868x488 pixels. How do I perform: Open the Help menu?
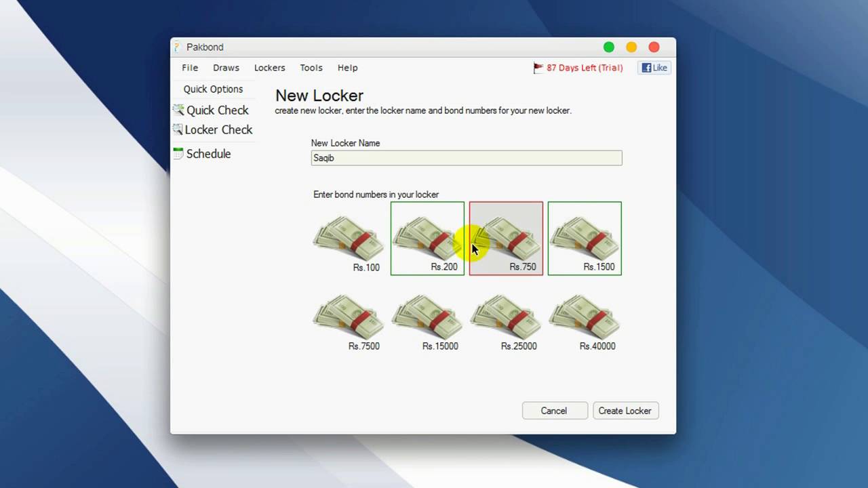click(x=347, y=68)
